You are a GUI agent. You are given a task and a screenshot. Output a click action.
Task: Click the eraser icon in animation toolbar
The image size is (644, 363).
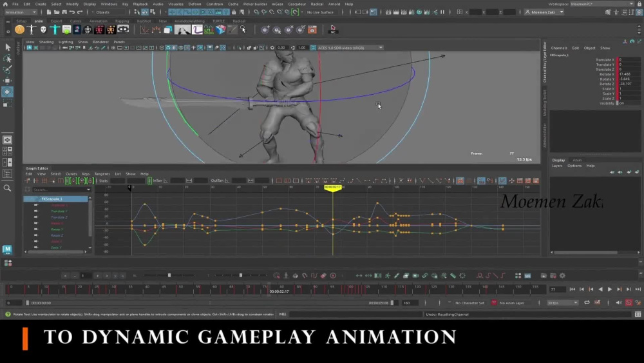coord(324,275)
